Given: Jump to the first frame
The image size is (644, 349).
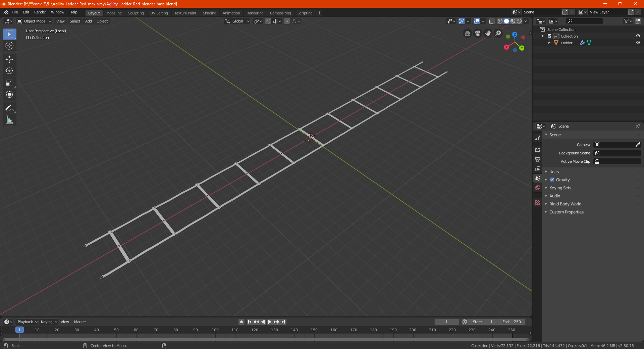Looking at the screenshot, I should click(x=250, y=322).
